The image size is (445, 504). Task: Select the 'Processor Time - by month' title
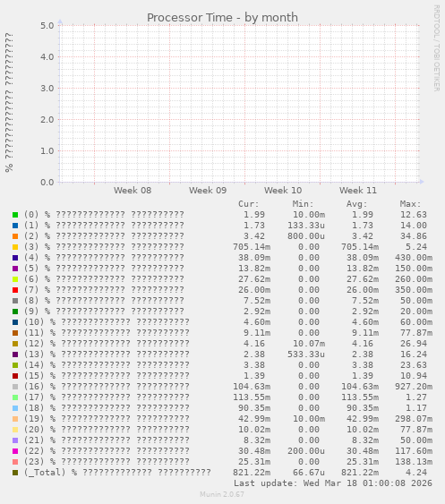click(x=222, y=17)
